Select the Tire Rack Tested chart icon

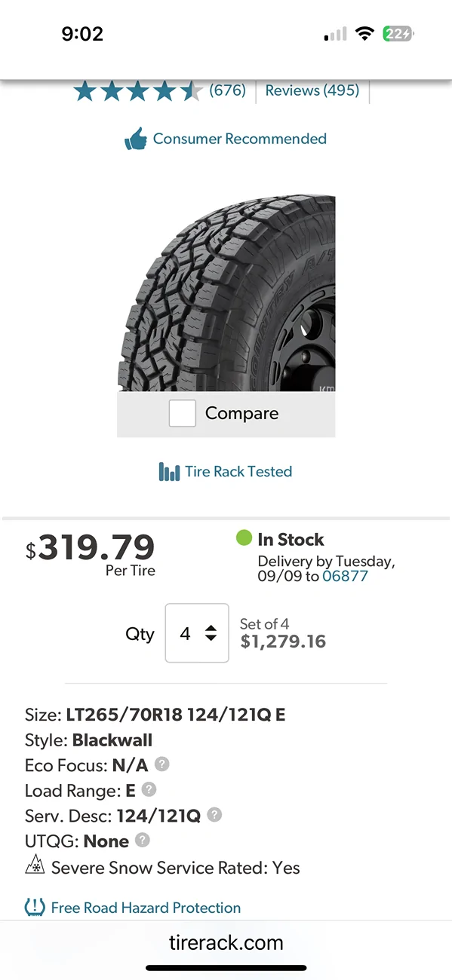click(x=171, y=471)
